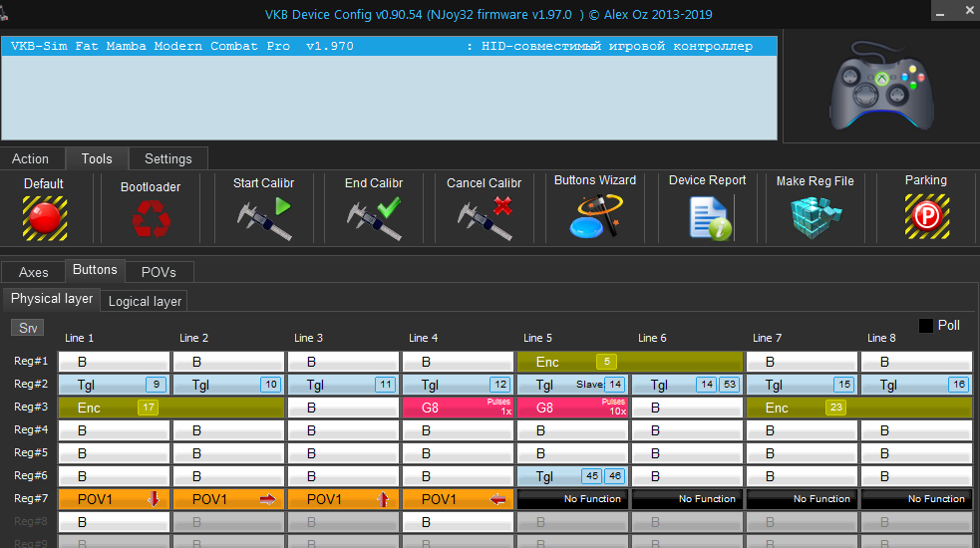Toggle the Poll checkbox

tap(926, 326)
